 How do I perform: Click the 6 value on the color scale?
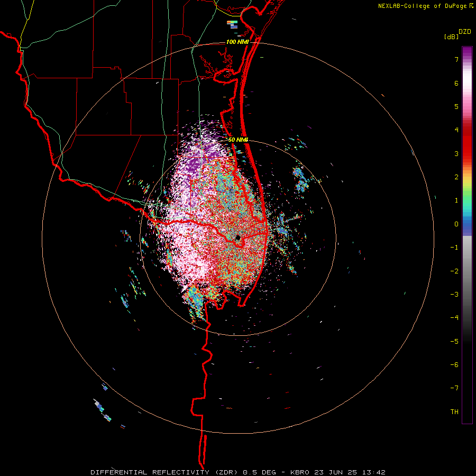click(x=456, y=83)
